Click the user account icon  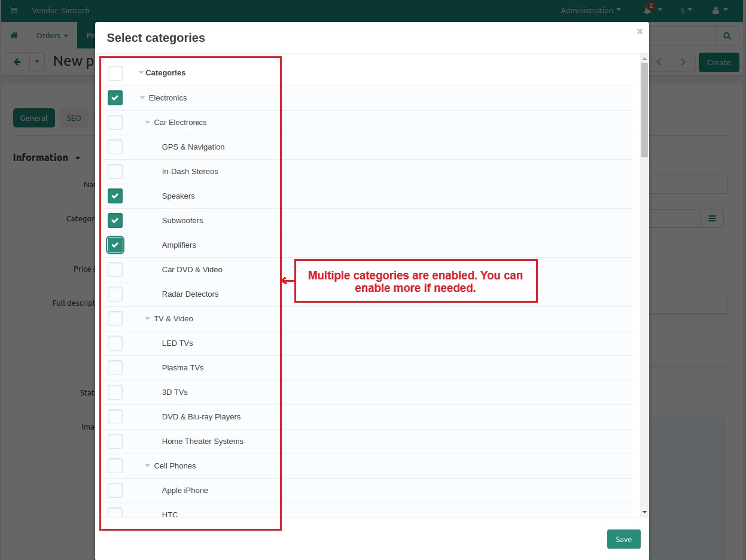tap(716, 10)
